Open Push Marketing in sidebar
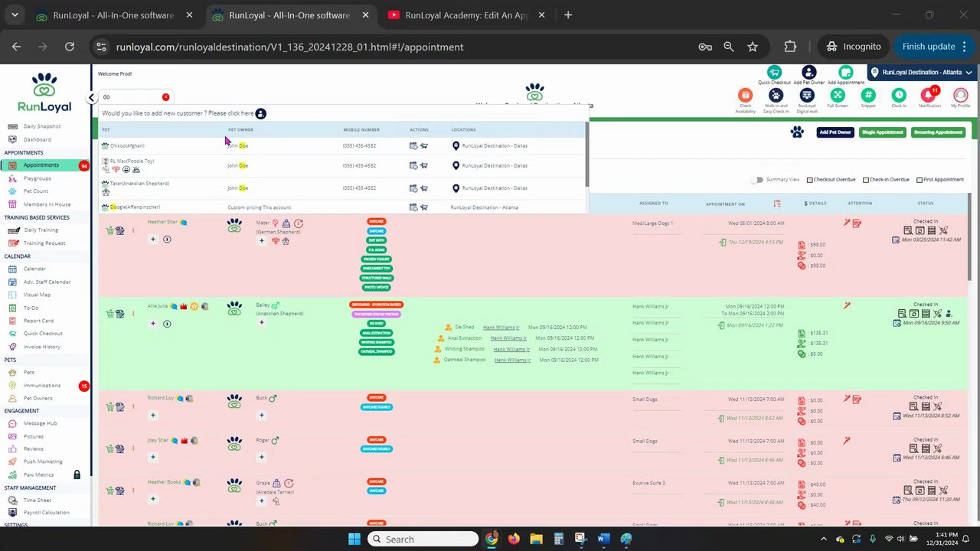Screen dimensions: 980x551 (43, 461)
